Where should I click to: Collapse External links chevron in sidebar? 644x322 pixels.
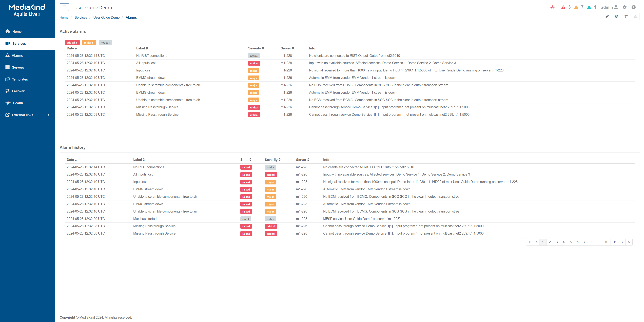point(49,115)
